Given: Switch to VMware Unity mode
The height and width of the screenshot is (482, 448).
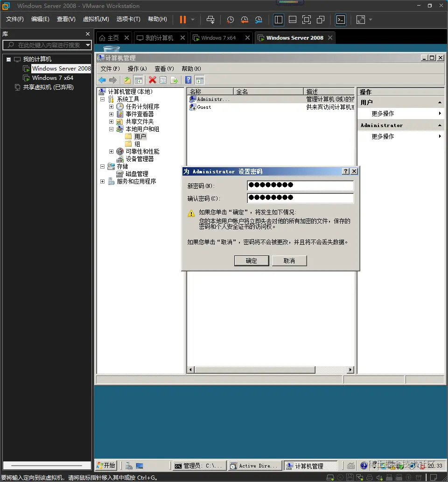Looking at the screenshot, I should pyautogui.click(x=321, y=20).
